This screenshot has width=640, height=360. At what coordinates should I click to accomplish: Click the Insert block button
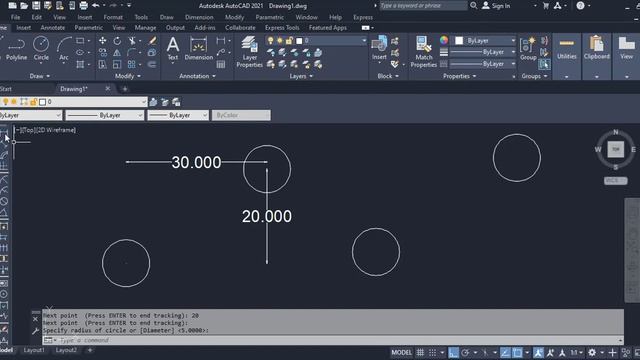pos(379,49)
